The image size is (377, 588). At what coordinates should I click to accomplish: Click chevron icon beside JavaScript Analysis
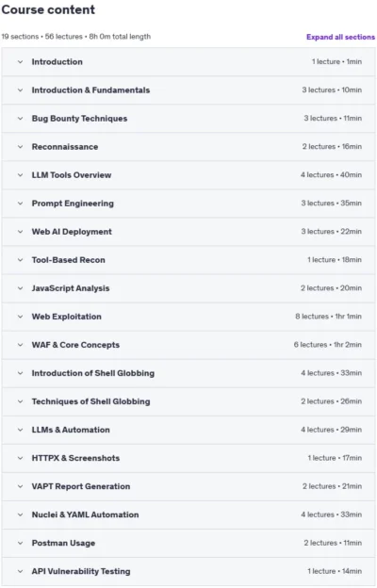pyautogui.click(x=20, y=288)
